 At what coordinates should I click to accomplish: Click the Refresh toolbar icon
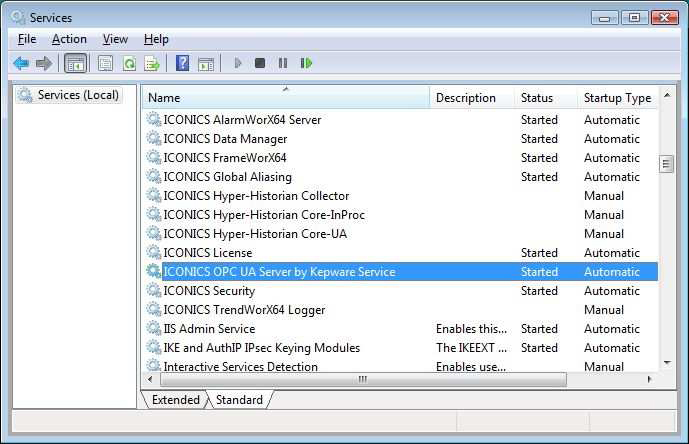129,63
